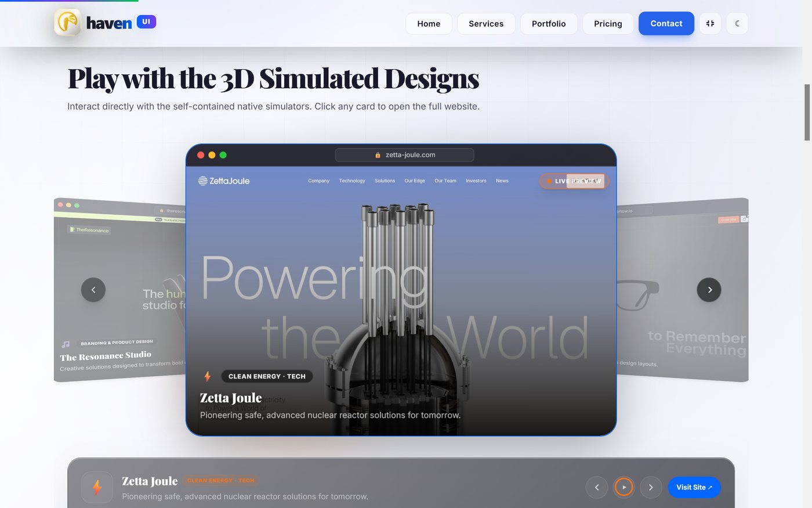812x508 pixels.
Task: Click the haven lemon logo icon
Action: click(68, 23)
